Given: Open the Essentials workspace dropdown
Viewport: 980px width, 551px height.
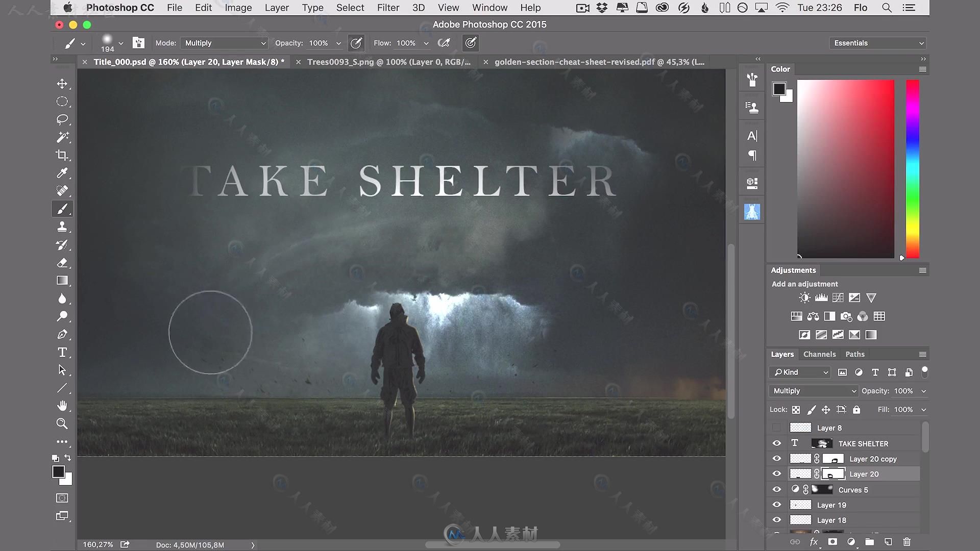Looking at the screenshot, I should (878, 43).
